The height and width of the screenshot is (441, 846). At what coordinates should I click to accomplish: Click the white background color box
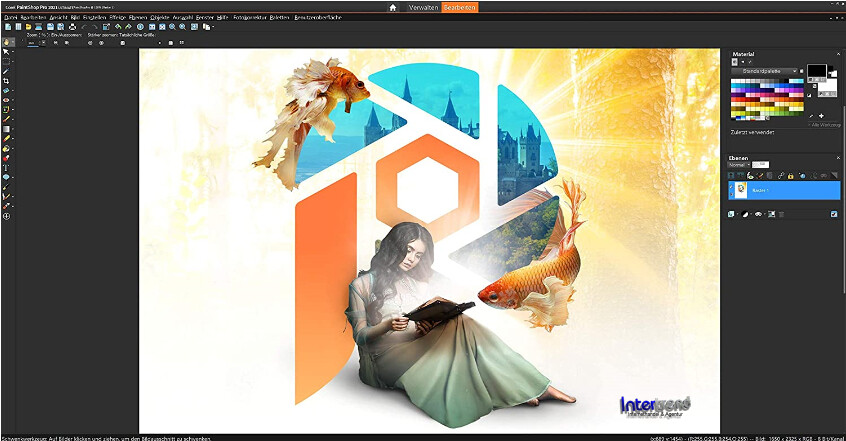click(828, 87)
